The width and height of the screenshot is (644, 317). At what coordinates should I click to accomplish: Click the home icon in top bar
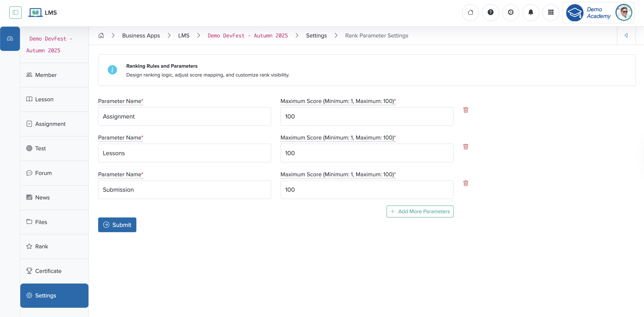pos(471,12)
